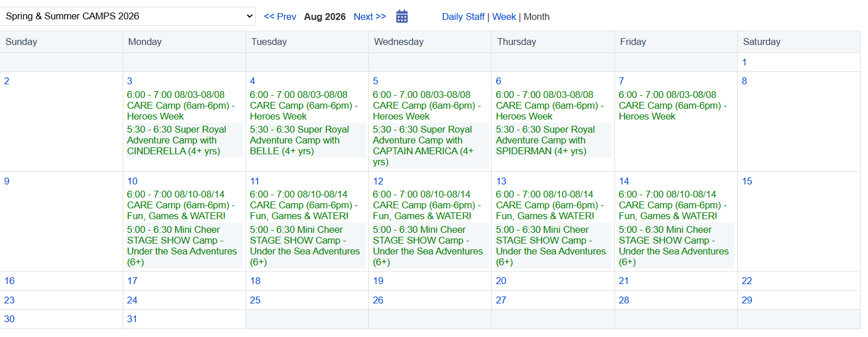This screenshot has height=337, width=868.
Task: Switch to Daily Staff view
Action: (x=463, y=17)
